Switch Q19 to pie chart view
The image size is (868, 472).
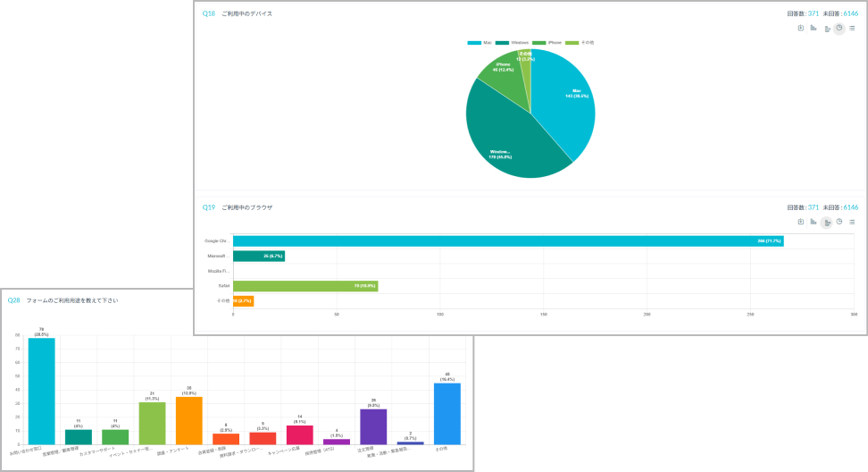(x=839, y=222)
